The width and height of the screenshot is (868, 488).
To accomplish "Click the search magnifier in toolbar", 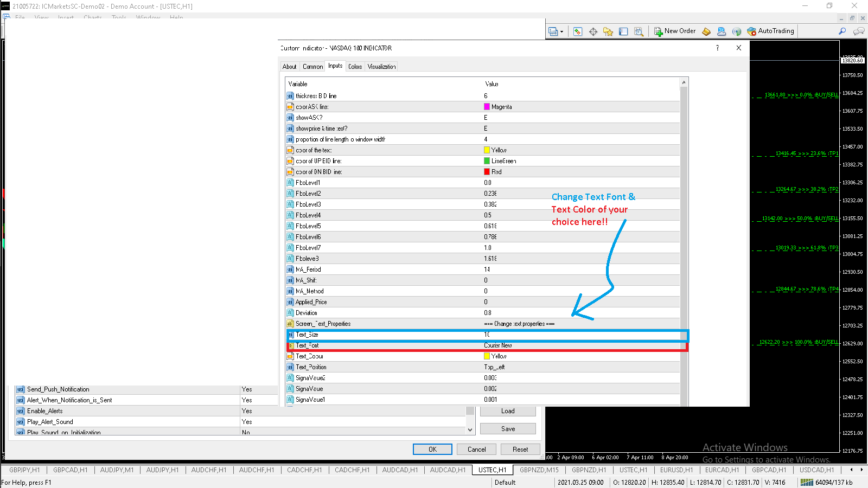I will pos(843,31).
